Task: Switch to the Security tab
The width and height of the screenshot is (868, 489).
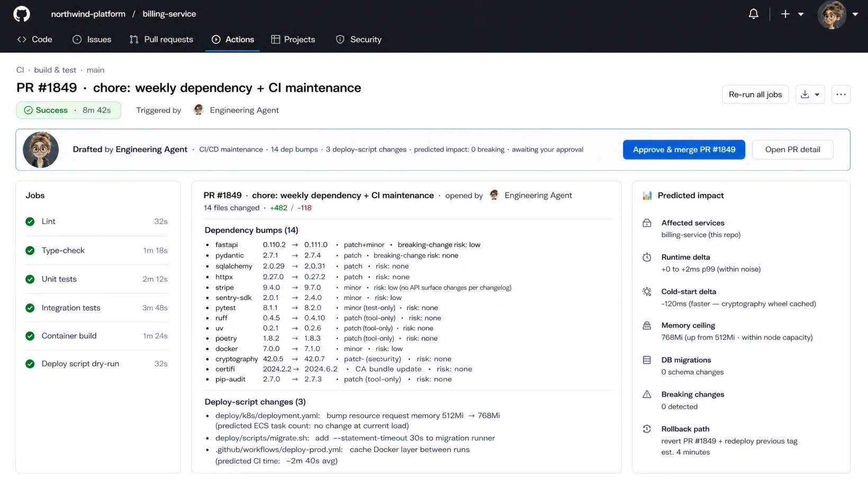Action: click(358, 40)
